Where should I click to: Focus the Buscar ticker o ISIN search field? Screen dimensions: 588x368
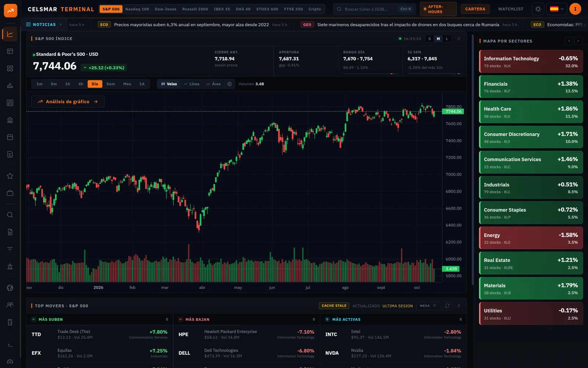[374, 9]
